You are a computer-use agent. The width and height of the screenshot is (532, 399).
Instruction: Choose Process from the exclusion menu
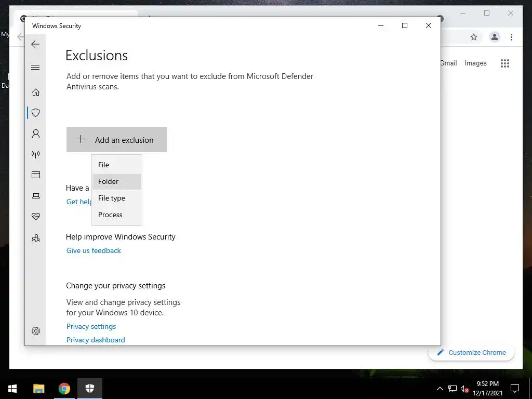(x=117, y=215)
